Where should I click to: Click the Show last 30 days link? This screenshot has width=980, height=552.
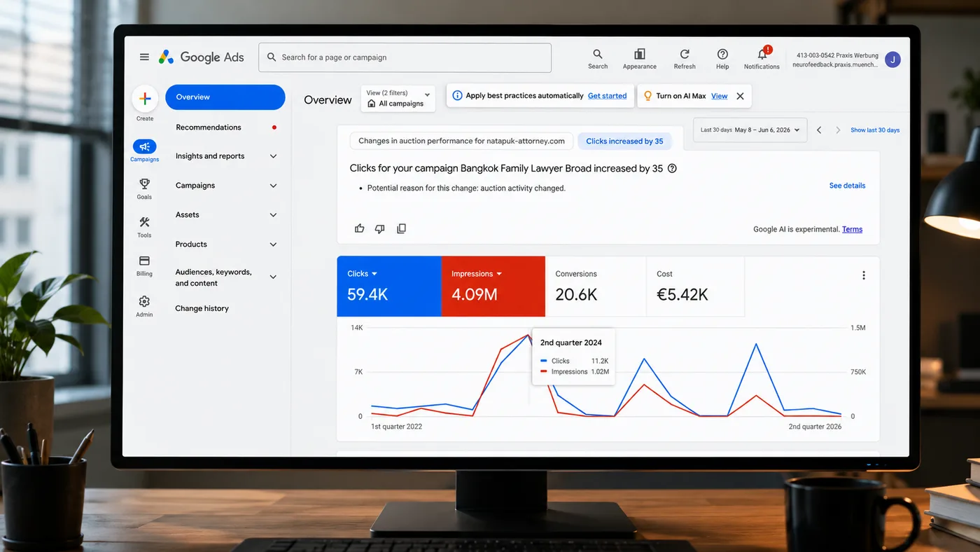click(875, 130)
